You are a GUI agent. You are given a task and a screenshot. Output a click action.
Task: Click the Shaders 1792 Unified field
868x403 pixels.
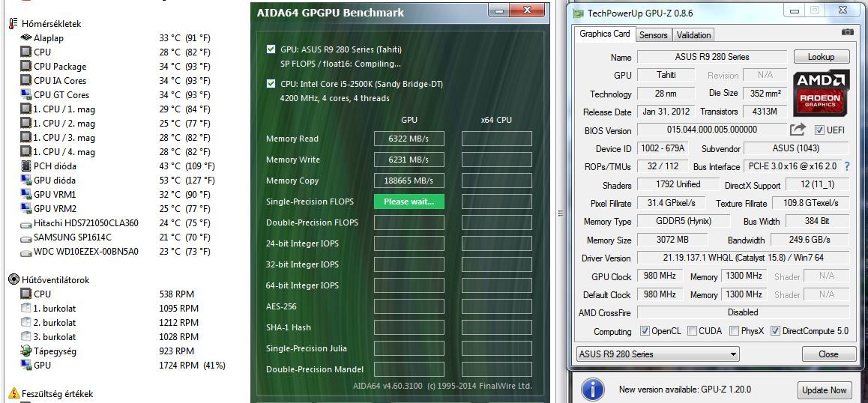click(678, 184)
